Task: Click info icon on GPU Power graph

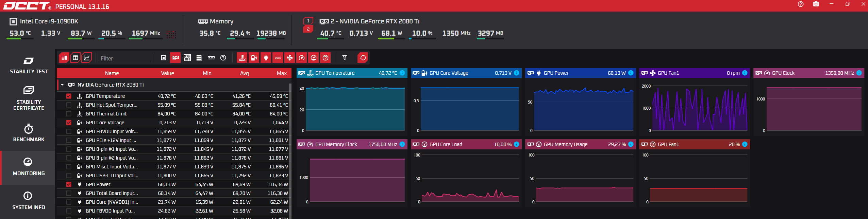Action: coord(631,73)
